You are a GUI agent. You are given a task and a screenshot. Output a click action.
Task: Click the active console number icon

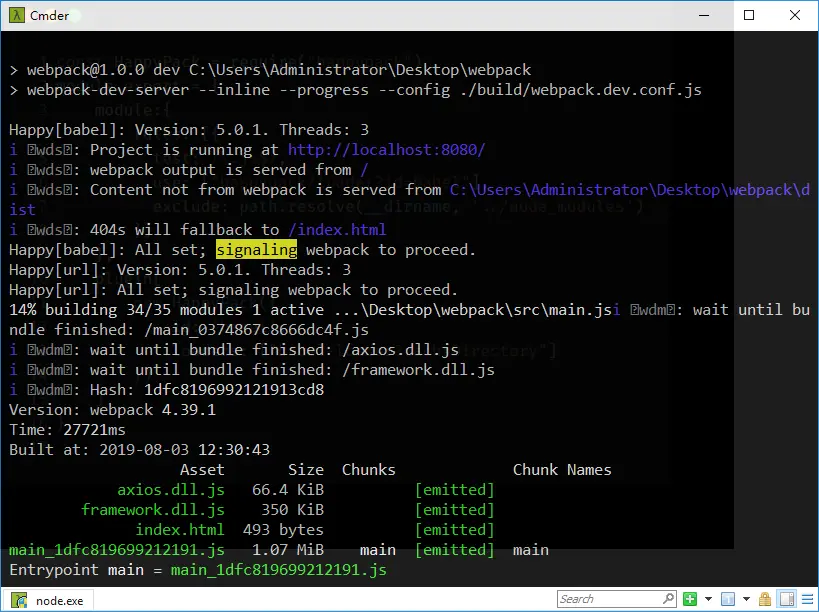tap(728, 599)
